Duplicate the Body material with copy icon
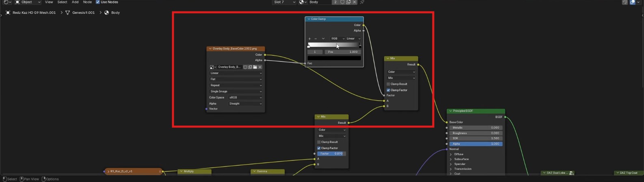Screen dimensions: 644x182 (348, 2)
